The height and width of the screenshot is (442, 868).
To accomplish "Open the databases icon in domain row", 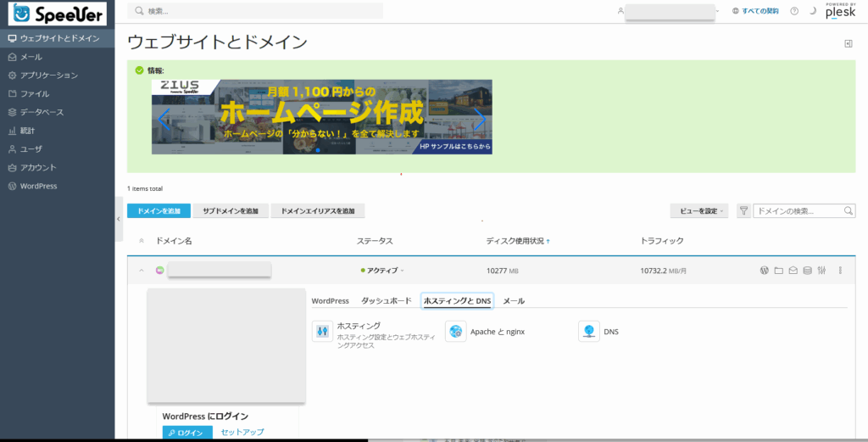I will tap(808, 271).
